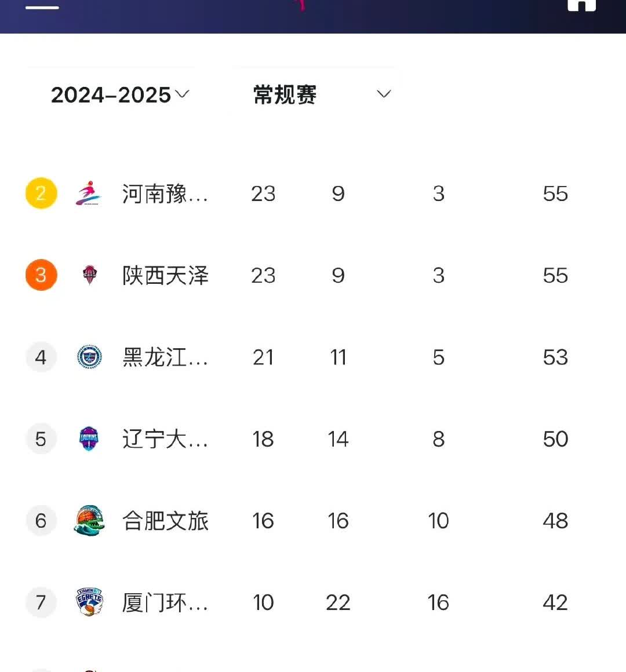Select the truncated 厦门环… team name
626x672 pixels.
click(165, 602)
